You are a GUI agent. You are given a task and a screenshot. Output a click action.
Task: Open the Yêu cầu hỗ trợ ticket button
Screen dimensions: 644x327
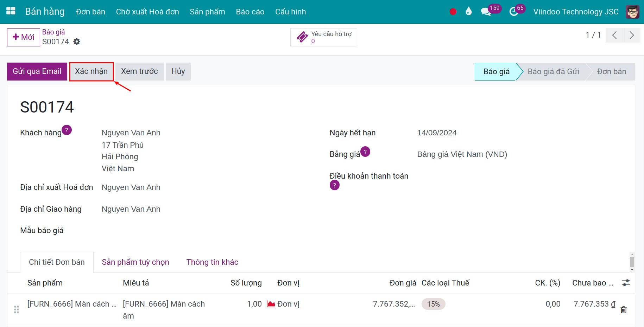[x=323, y=37]
